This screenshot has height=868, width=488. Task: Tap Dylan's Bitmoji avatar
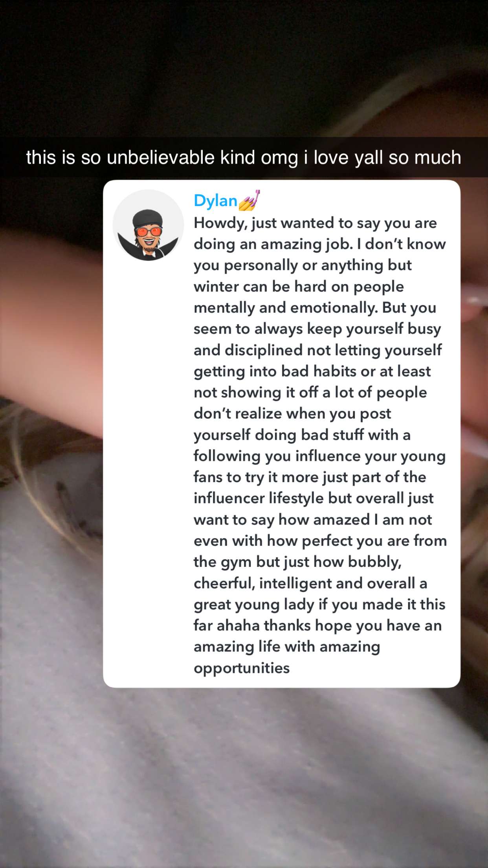[148, 225]
